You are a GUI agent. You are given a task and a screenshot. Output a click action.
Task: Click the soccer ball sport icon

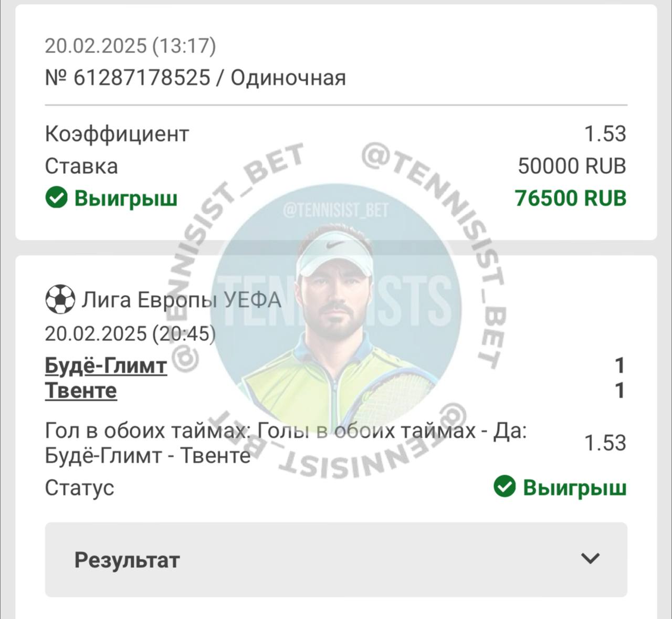click(x=60, y=299)
